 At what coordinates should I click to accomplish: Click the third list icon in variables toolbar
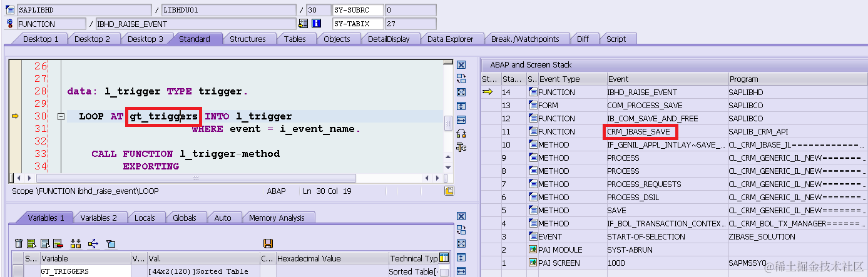point(45,243)
